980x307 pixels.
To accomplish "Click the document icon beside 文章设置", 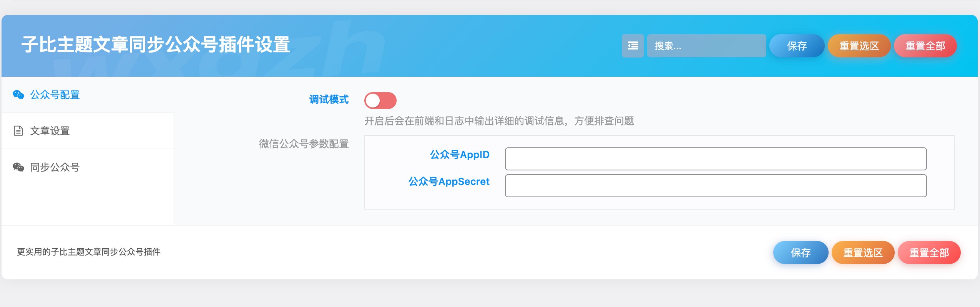I will [x=18, y=131].
